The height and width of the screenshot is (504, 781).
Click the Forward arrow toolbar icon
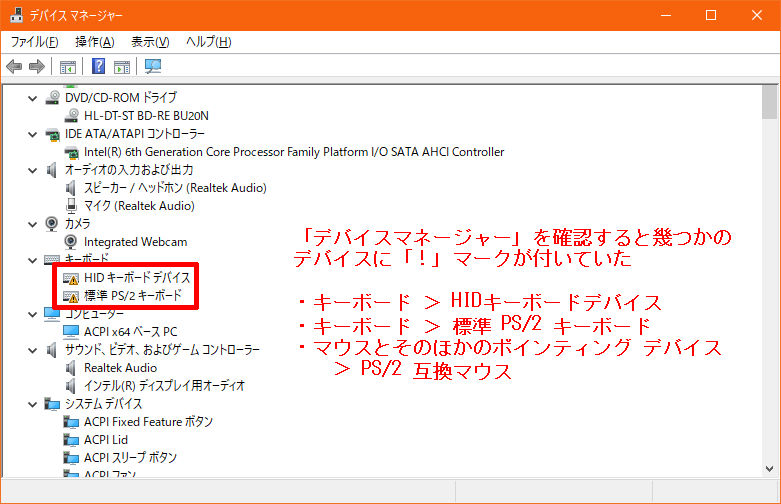pyautogui.click(x=37, y=66)
